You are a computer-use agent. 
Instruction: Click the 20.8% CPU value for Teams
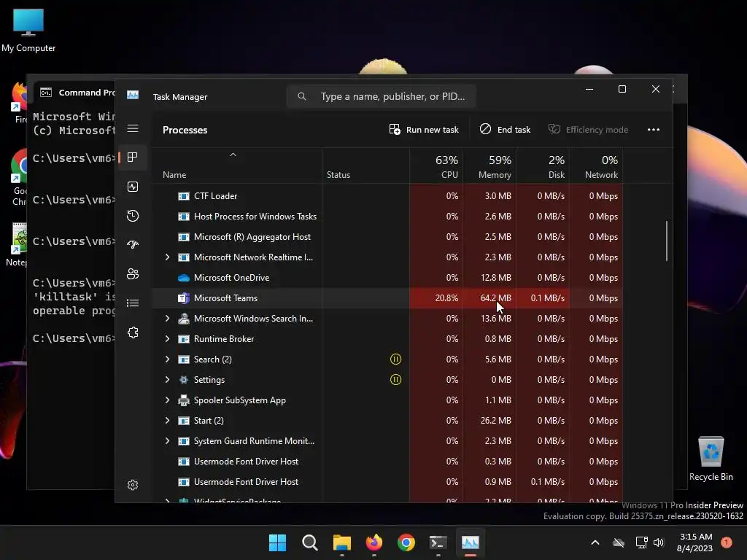coord(446,298)
